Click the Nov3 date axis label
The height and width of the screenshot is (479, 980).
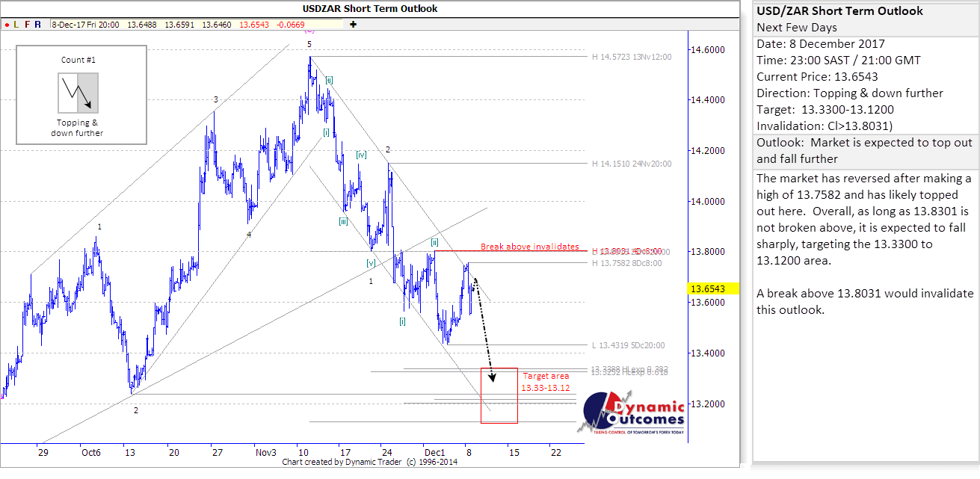point(266,453)
